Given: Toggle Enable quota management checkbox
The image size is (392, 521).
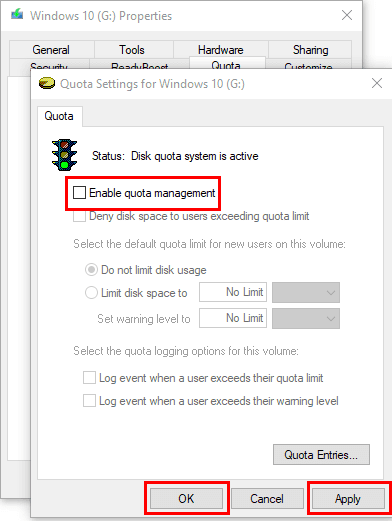Looking at the screenshot, I should [x=79, y=193].
